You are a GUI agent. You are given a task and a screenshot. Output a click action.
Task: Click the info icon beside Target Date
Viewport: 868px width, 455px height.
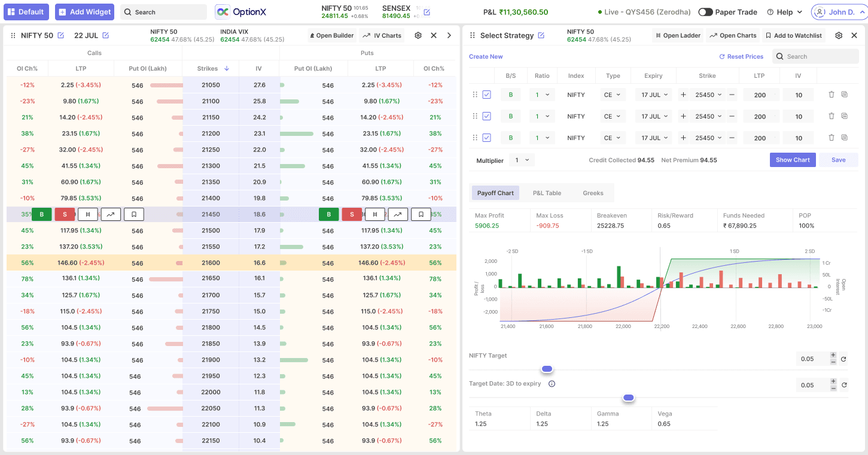coord(552,384)
